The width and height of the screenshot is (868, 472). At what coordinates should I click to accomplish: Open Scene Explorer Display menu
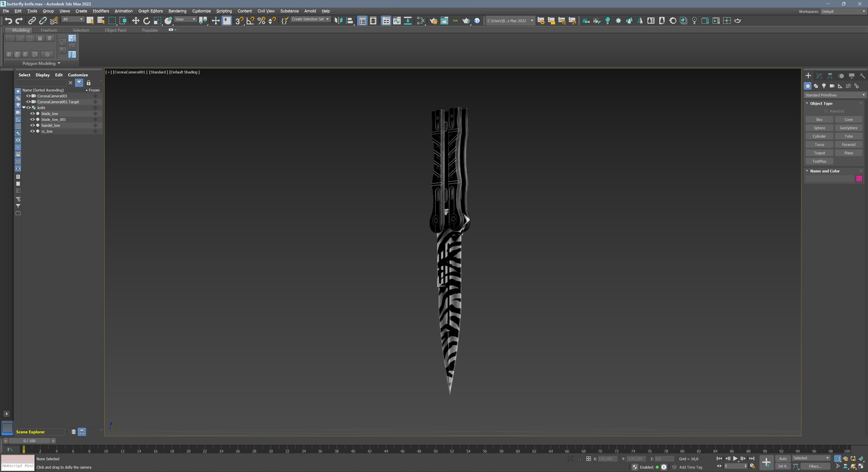coord(42,75)
